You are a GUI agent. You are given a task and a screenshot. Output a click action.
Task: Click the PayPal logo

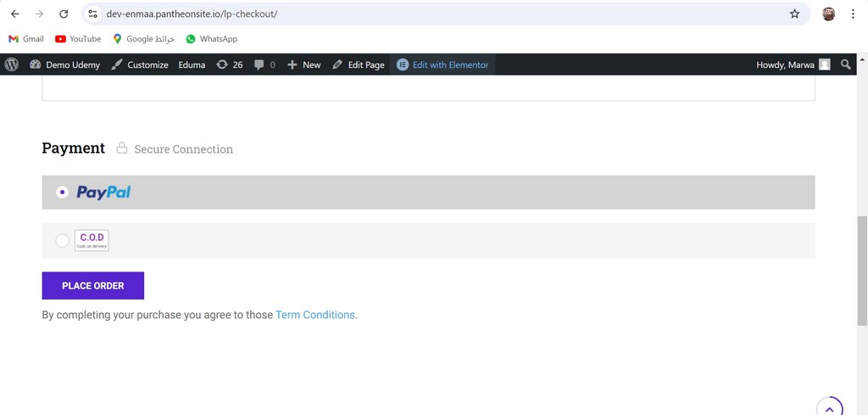pyautogui.click(x=103, y=193)
